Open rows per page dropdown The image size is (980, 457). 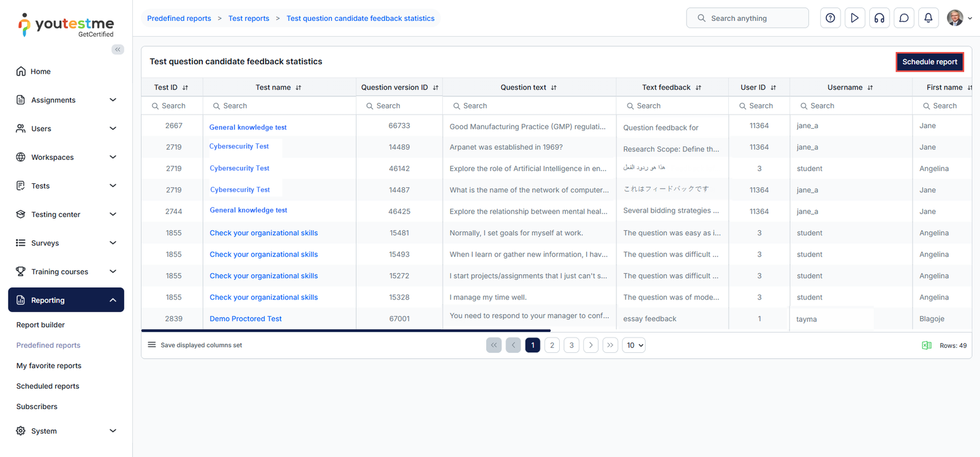(634, 346)
